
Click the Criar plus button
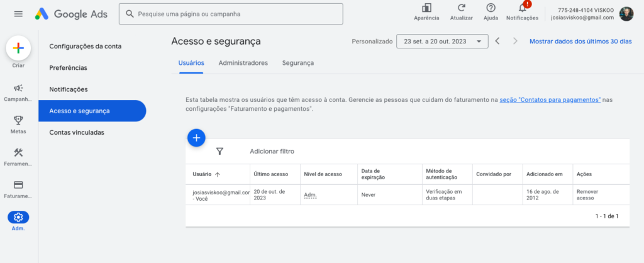(18, 48)
